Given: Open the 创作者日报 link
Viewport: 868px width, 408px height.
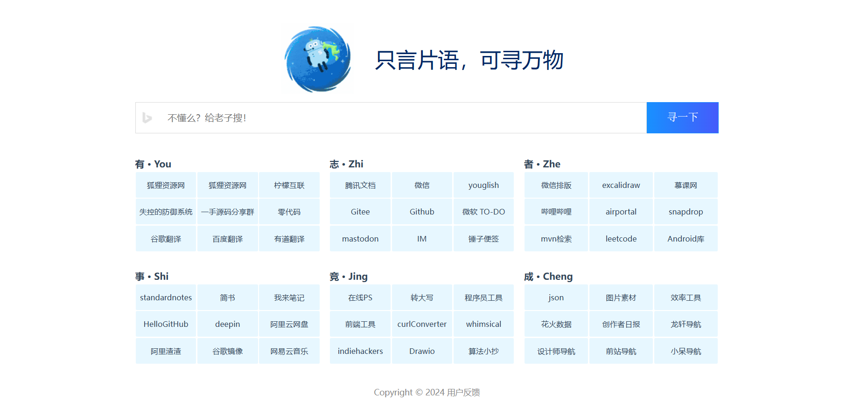Looking at the screenshot, I should 621,324.
